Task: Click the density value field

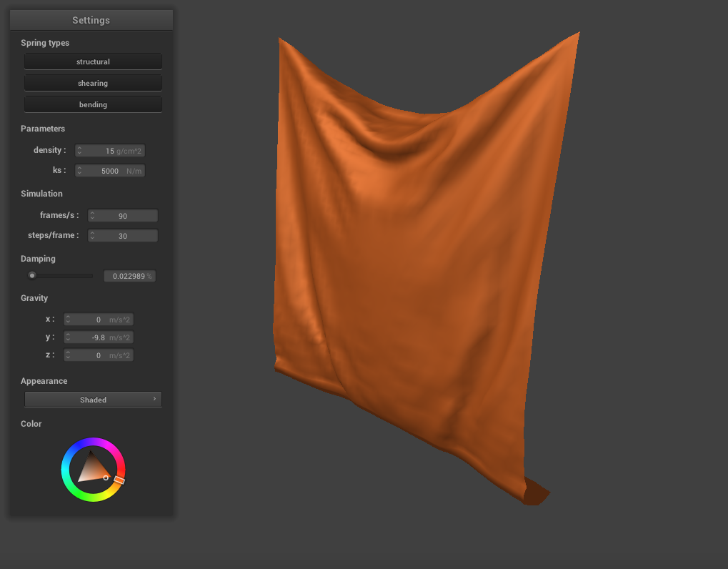Action: pos(111,151)
